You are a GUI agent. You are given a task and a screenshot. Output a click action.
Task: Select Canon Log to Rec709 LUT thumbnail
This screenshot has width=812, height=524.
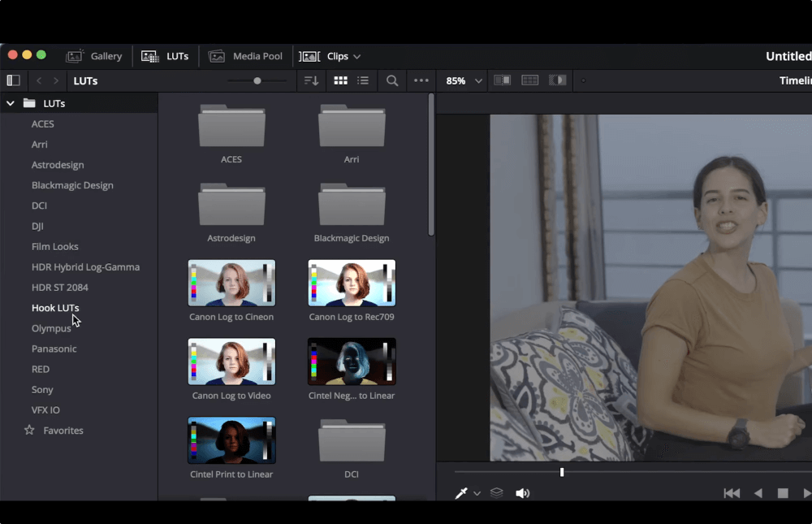[x=352, y=283]
